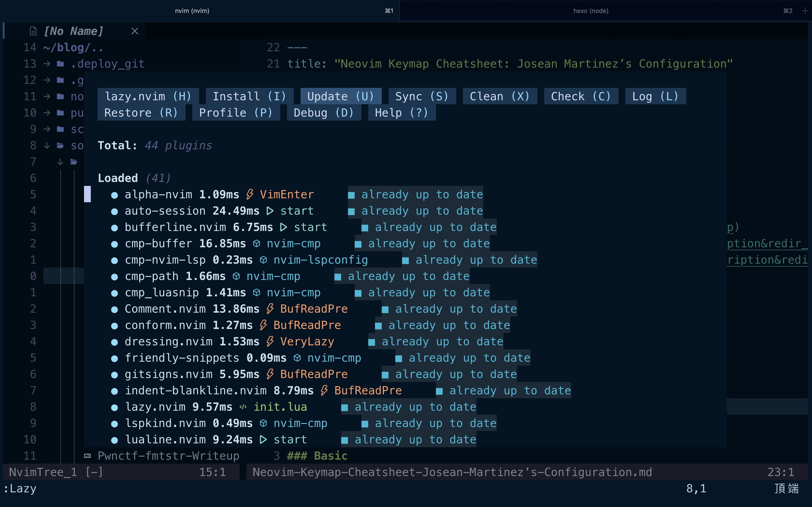The width and height of the screenshot is (812, 507).
Task: Click the .deploy_git folder icon
Action: [x=60, y=64]
